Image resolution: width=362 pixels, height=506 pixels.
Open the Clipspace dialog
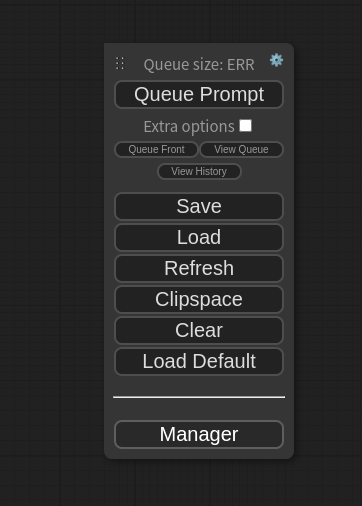pyautogui.click(x=199, y=299)
